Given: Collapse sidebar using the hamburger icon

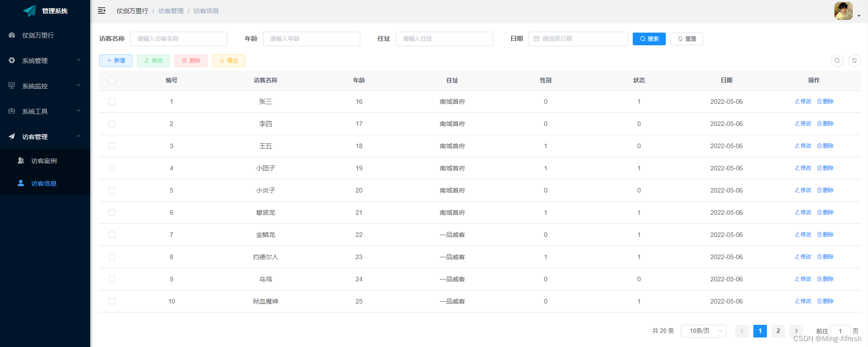Looking at the screenshot, I should click(x=102, y=10).
